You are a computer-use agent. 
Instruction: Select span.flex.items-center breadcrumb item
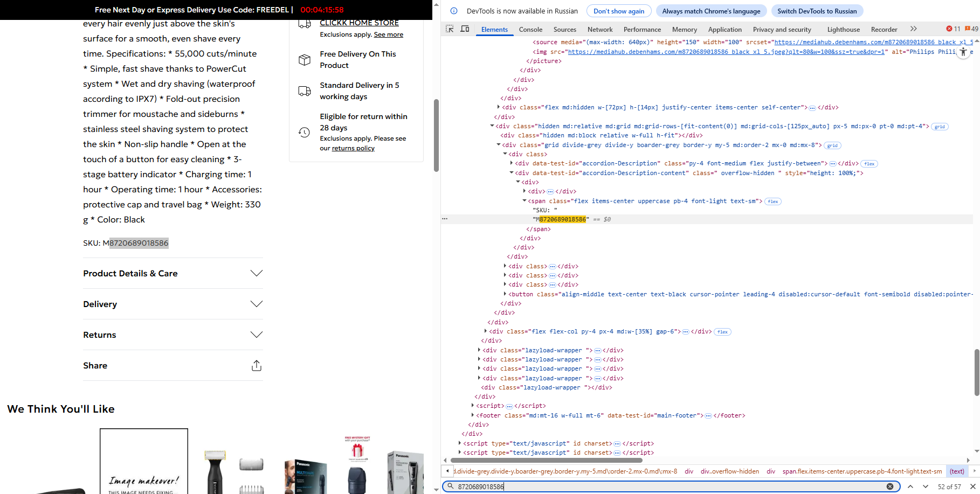(862, 471)
